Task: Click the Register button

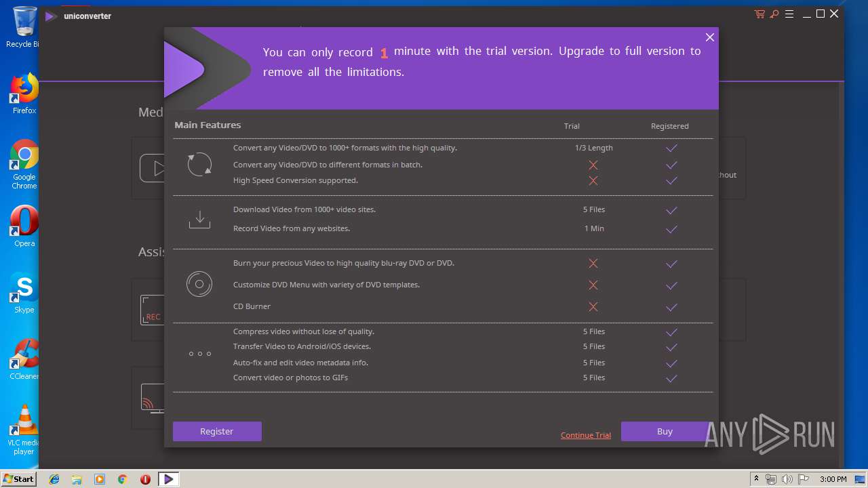Action: 217,431
